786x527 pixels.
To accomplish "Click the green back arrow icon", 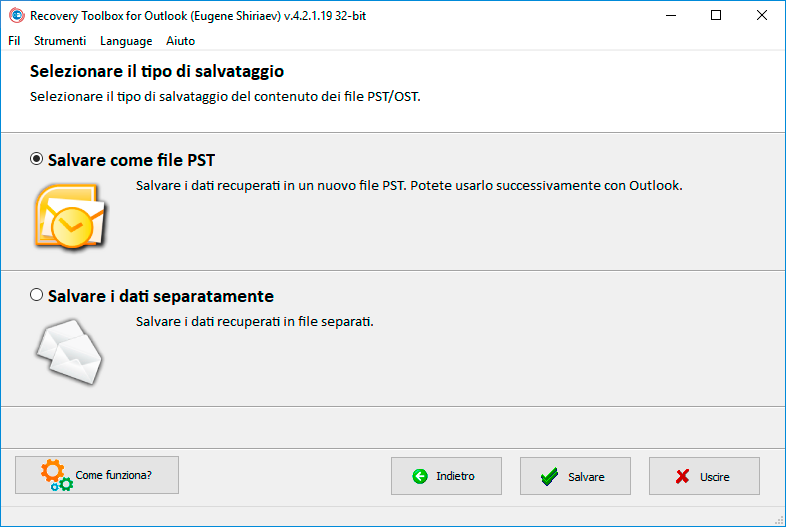I will (420, 476).
